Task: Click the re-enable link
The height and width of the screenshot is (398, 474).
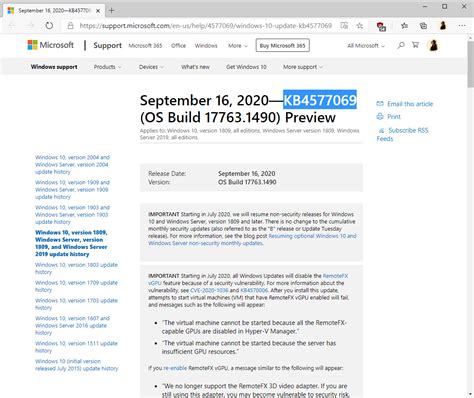Action: click(x=175, y=368)
